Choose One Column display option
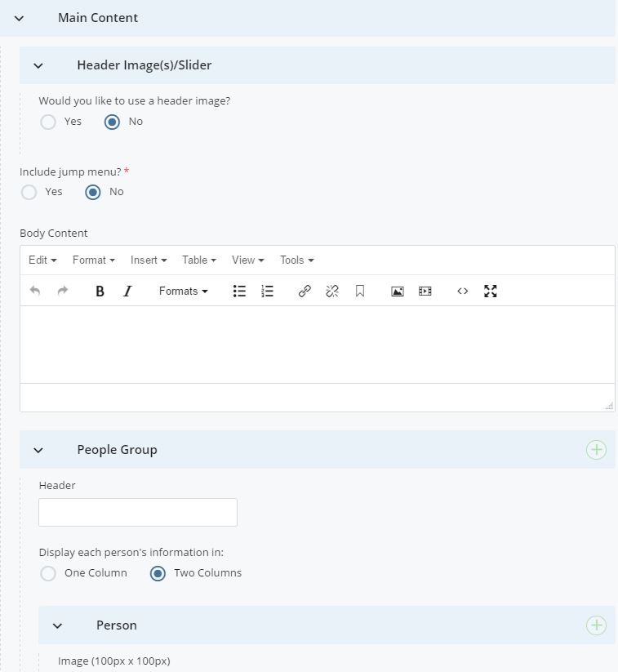618x672 pixels. [x=48, y=573]
